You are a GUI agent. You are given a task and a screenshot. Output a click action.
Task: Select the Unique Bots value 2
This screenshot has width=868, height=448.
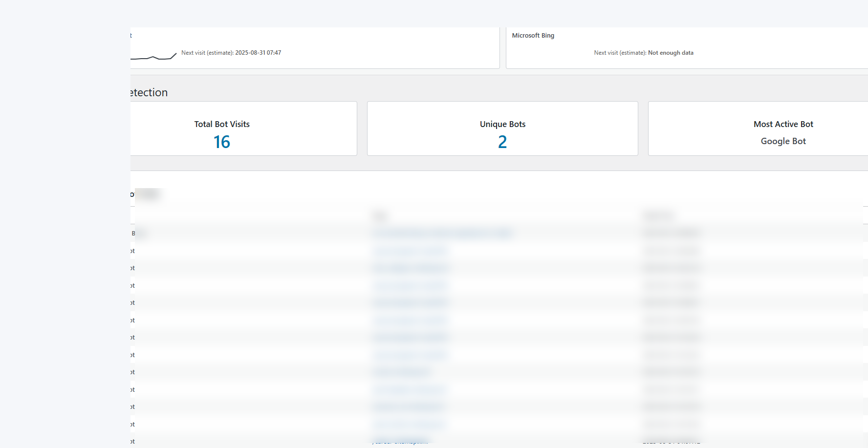[502, 142]
